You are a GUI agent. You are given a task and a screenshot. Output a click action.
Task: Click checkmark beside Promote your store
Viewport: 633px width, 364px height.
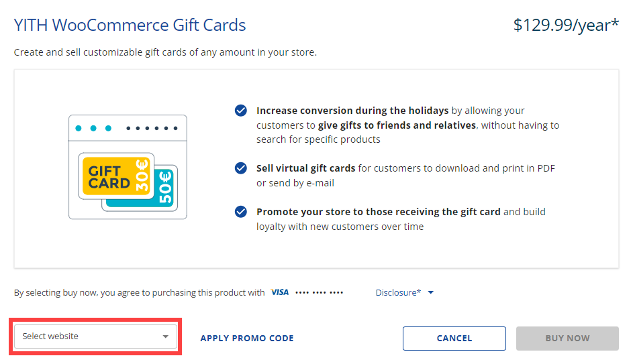point(240,212)
